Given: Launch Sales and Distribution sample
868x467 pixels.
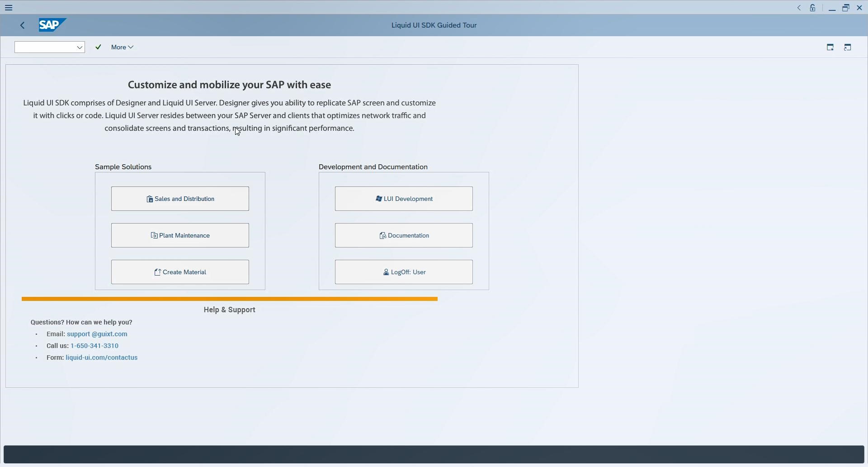Looking at the screenshot, I should click(x=180, y=199).
